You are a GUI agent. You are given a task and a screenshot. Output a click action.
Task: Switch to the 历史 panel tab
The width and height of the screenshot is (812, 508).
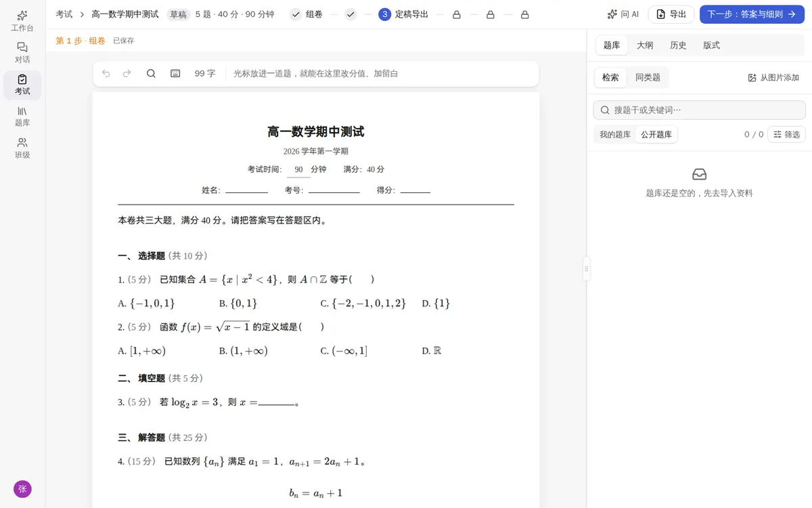pos(678,45)
